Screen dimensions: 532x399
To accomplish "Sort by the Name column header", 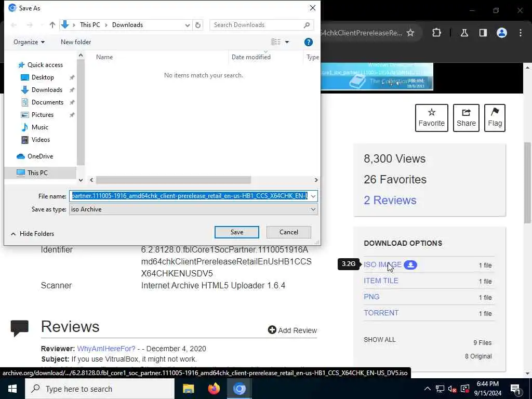I will (104, 57).
